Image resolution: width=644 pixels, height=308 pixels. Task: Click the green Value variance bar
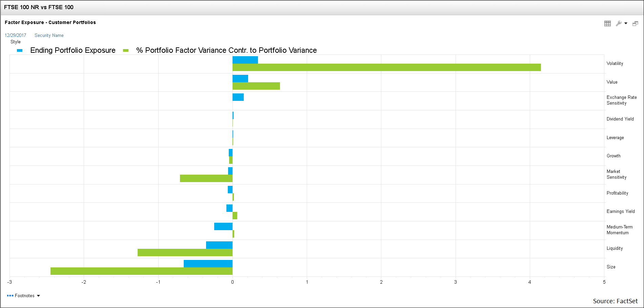point(256,86)
